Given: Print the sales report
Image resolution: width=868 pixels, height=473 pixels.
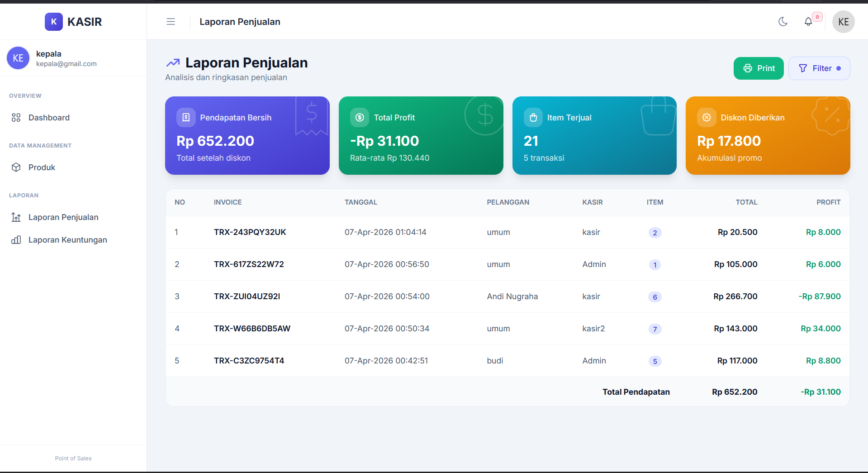Looking at the screenshot, I should tap(759, 68).
